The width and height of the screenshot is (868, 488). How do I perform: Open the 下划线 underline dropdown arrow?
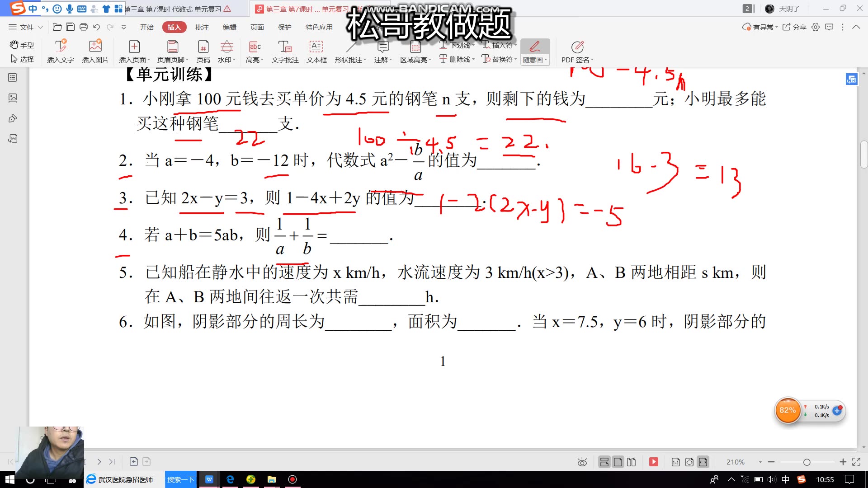click(473, 45)
